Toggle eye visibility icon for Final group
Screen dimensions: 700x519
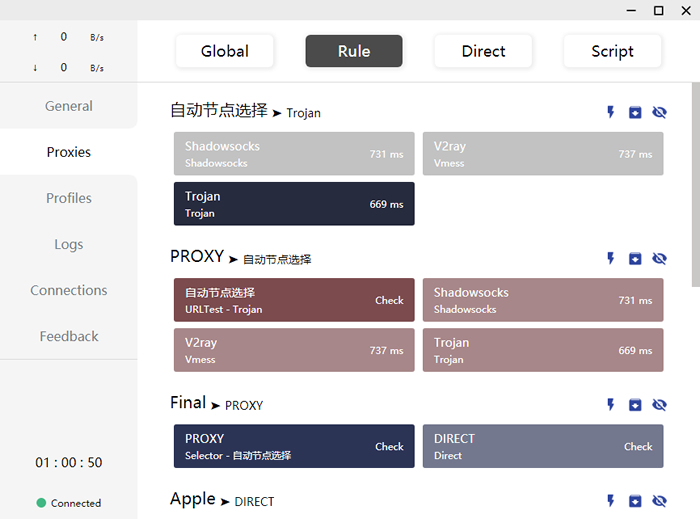coord(659,405)
